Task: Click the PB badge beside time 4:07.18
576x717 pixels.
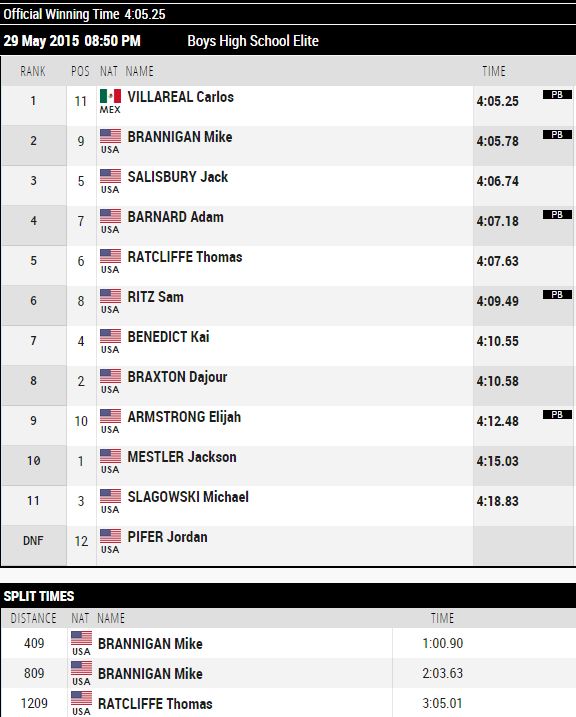Action: tap(557, 214)
